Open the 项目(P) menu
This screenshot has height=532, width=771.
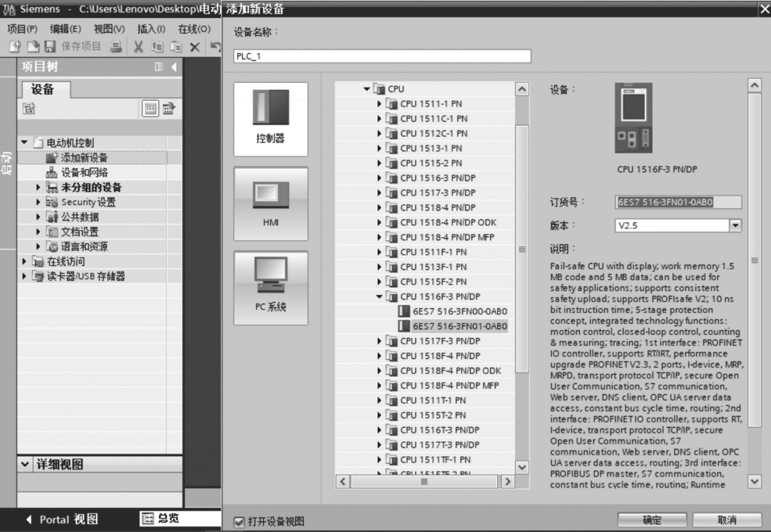point(22,29)
